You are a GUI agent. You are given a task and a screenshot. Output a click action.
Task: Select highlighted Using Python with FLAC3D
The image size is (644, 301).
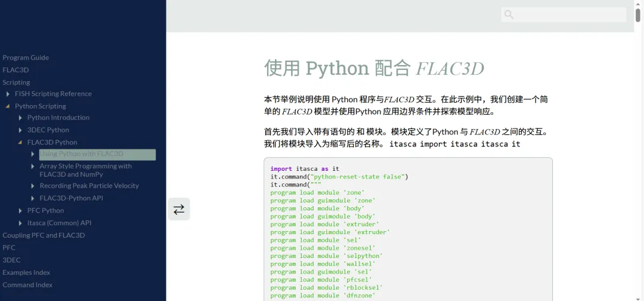(x=97, y=155)
